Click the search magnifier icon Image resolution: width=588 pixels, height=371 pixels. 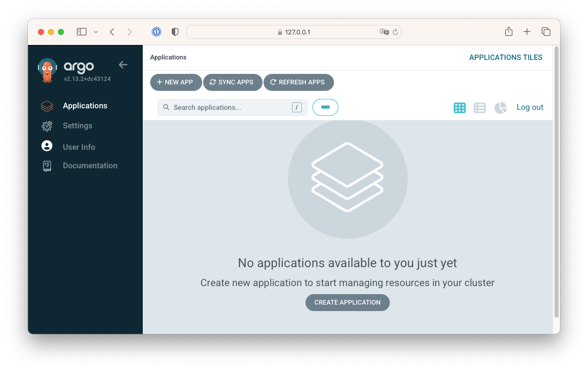coord(166,107)
